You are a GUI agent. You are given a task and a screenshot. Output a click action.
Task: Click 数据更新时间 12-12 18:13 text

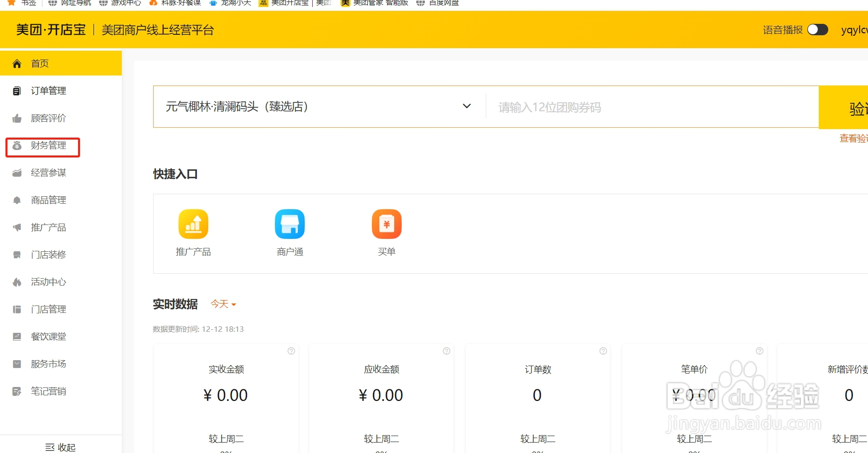click(198, 329)
